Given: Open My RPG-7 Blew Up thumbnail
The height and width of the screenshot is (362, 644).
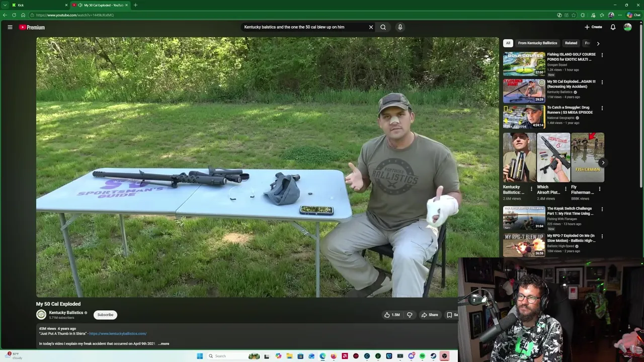Looking at the screenshot, I should tap(524, 244).
